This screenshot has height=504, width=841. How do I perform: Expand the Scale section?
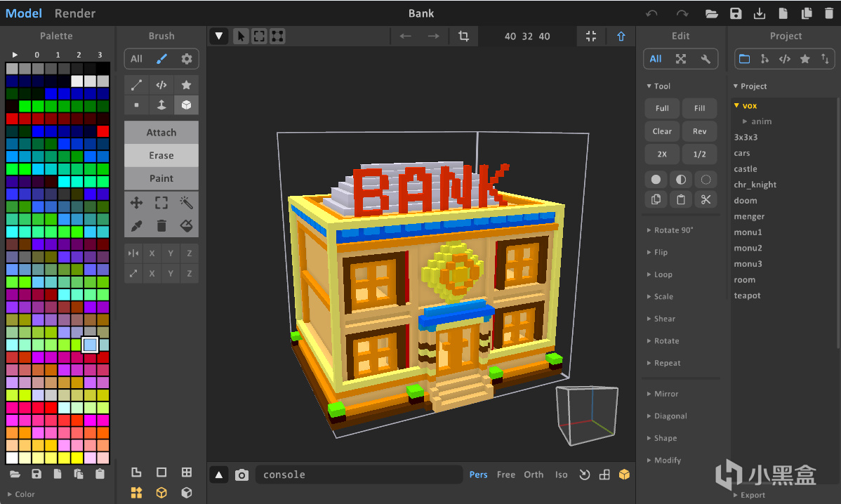coord(660,296)
